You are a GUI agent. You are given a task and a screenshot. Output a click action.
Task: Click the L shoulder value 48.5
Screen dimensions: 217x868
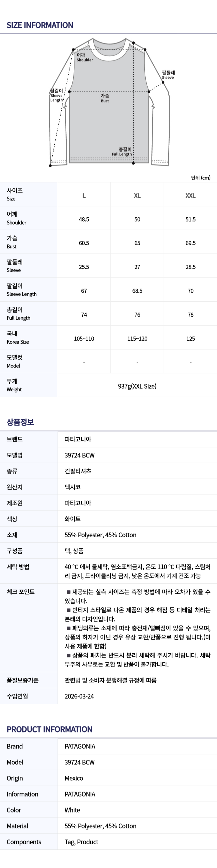[x=84, y=219]
